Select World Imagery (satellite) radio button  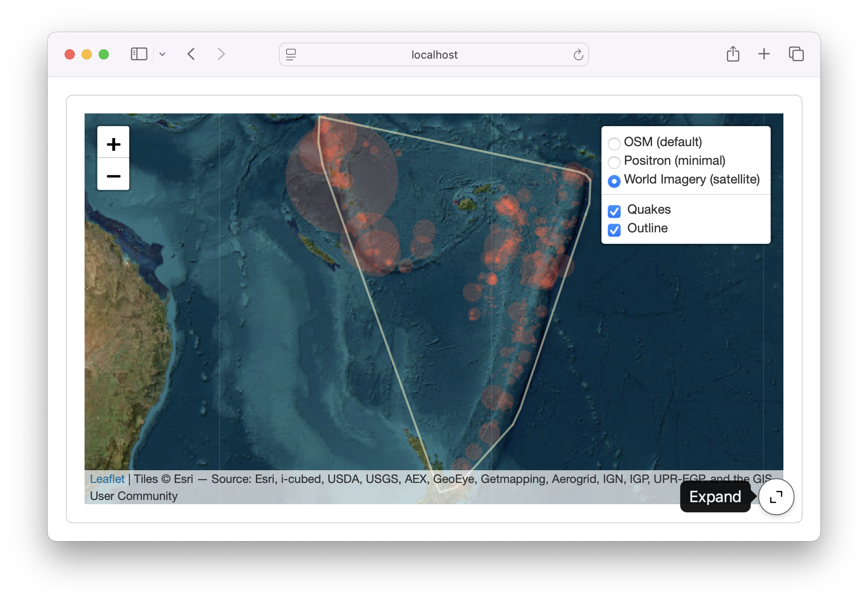614,181
